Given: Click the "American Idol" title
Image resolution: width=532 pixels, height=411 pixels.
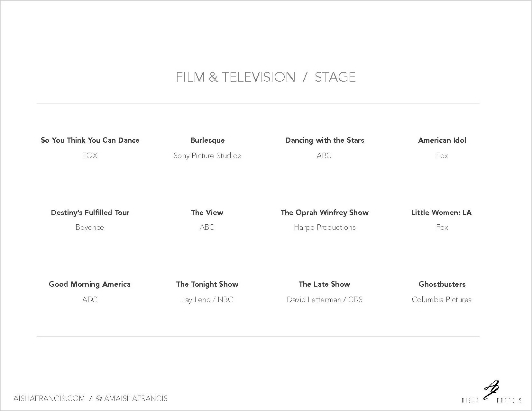Looking at the screenshot, I should pos(442,140).
